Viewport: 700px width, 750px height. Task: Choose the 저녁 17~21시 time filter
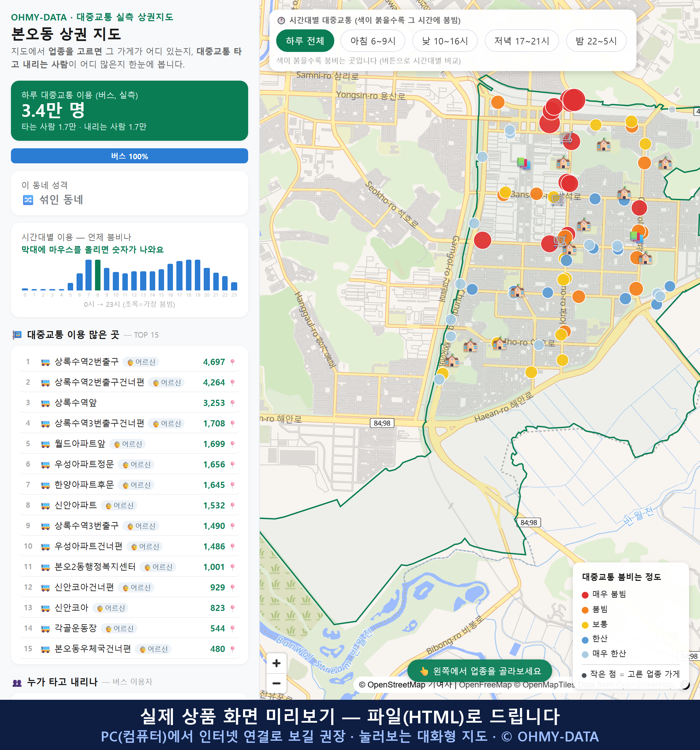[x=522, y=41]
